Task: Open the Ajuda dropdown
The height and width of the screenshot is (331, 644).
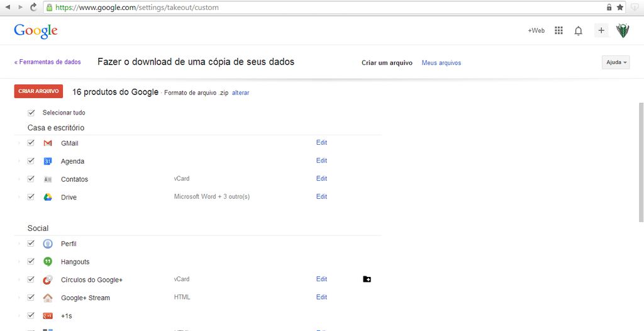Action: (x=616, y=62)
